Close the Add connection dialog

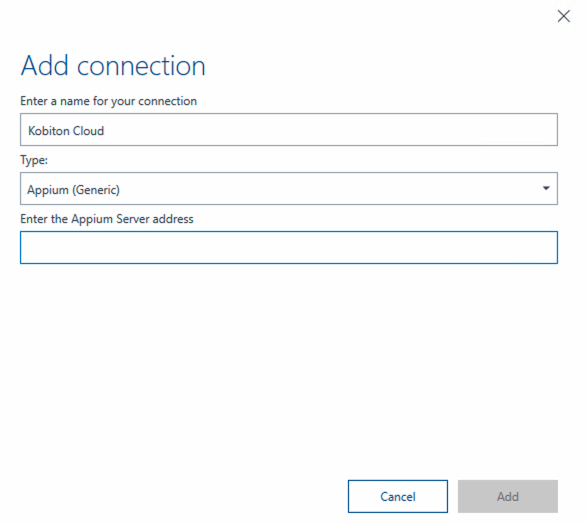pos(564,16)
